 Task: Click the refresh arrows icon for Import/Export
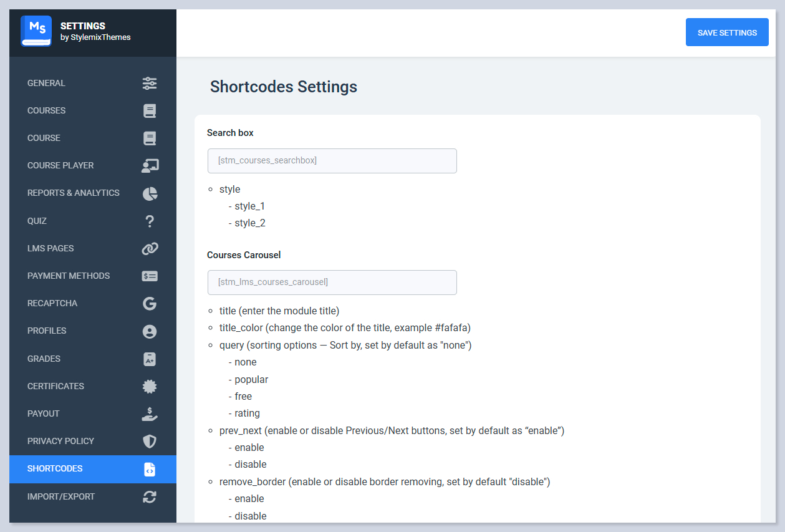150,497
